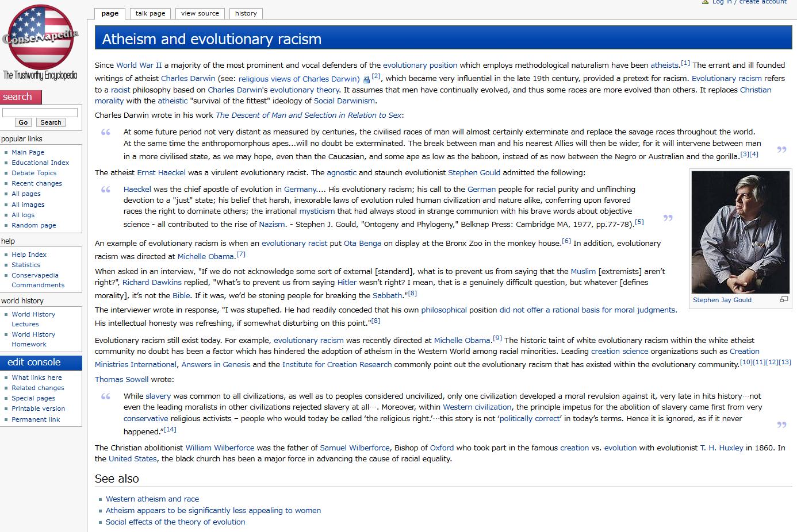The image size is (797, 532).
Task: Open Answers in Genesis link
Action: [216, 365]
